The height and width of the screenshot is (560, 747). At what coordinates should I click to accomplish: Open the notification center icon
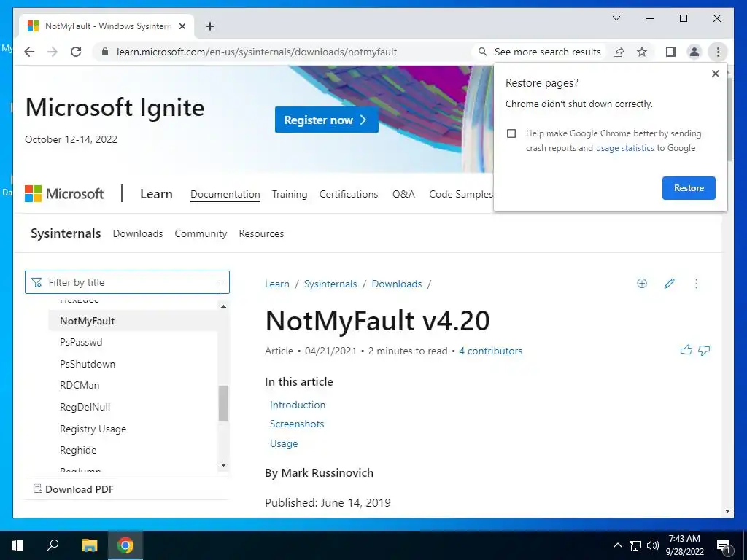[724, 546]
